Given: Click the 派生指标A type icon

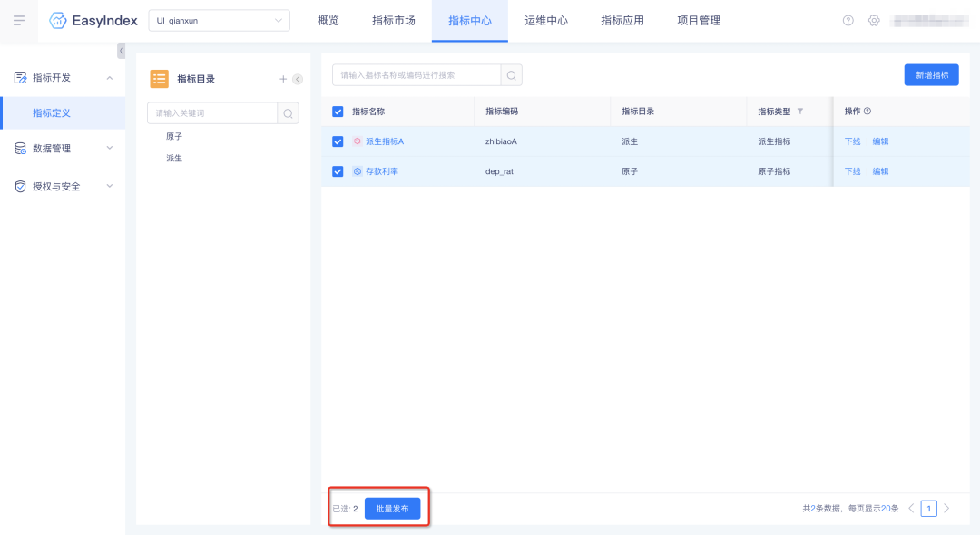Looking at the screenshot, I should pyautogui.click(x=358, y=141).
